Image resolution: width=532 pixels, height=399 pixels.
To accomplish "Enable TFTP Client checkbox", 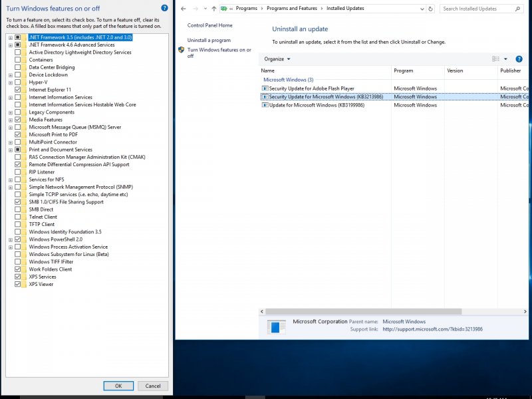I will (x=18, y=224).
